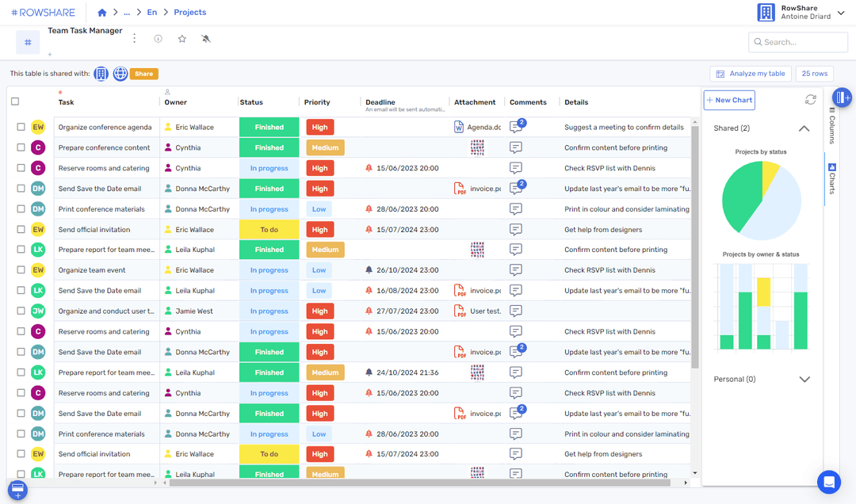This screenshot has height=504, width=856.
Task: Open the Projects breadcrumb item
Action: 189,12
